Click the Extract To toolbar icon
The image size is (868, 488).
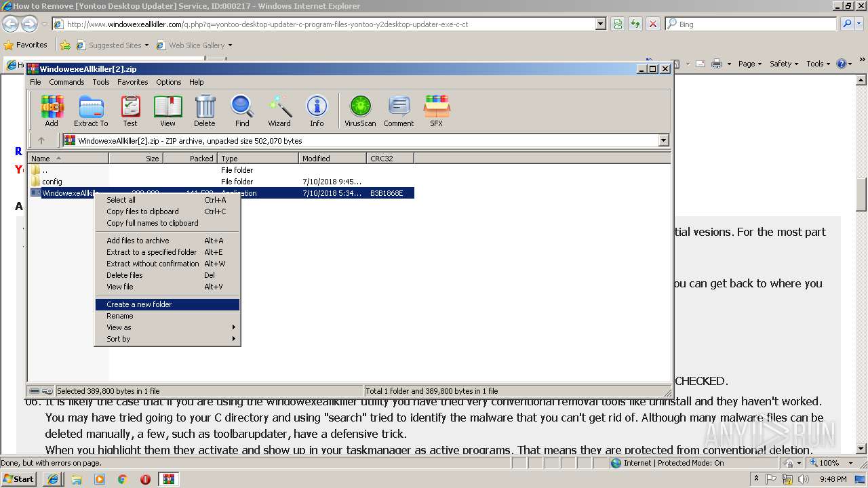click(91, 111)
